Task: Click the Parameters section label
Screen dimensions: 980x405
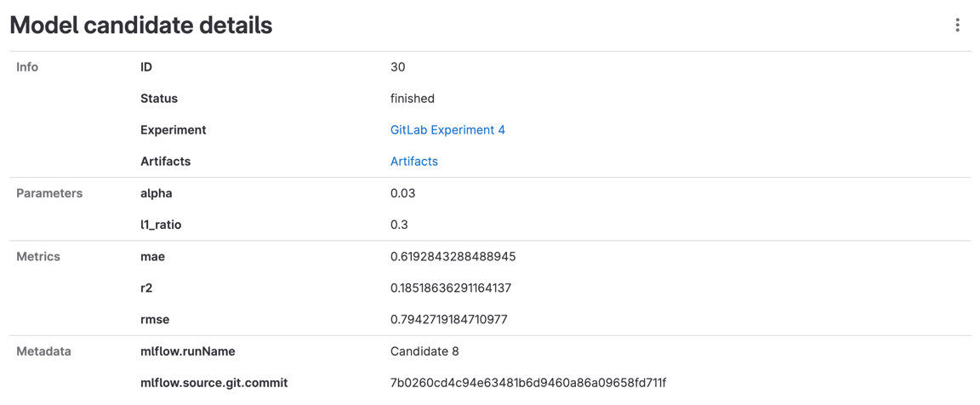Action: click(49, 193)
